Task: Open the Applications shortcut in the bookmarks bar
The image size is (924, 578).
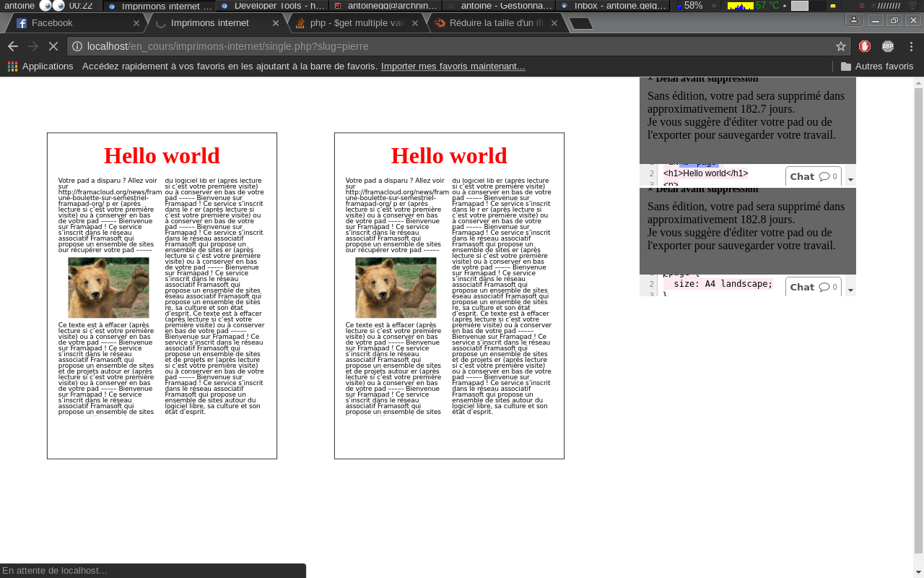Action: pyautogui.click(x=40, y=66)
